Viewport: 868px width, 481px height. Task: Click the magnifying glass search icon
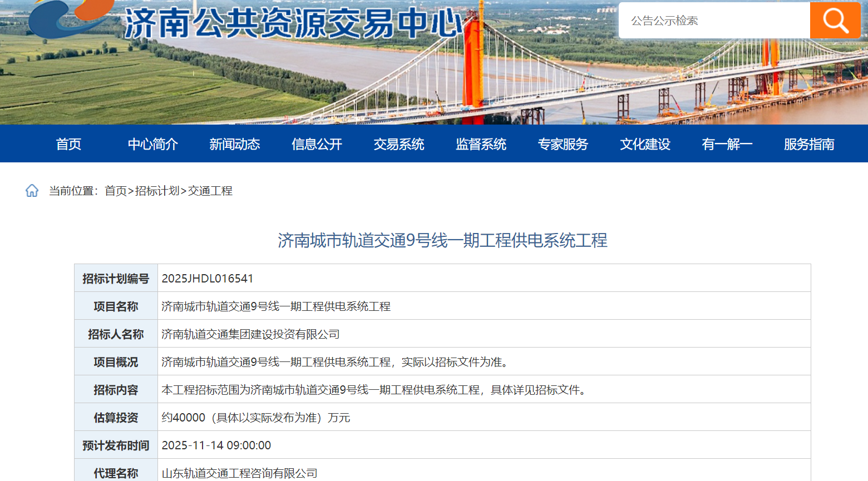tap(834, 20)
